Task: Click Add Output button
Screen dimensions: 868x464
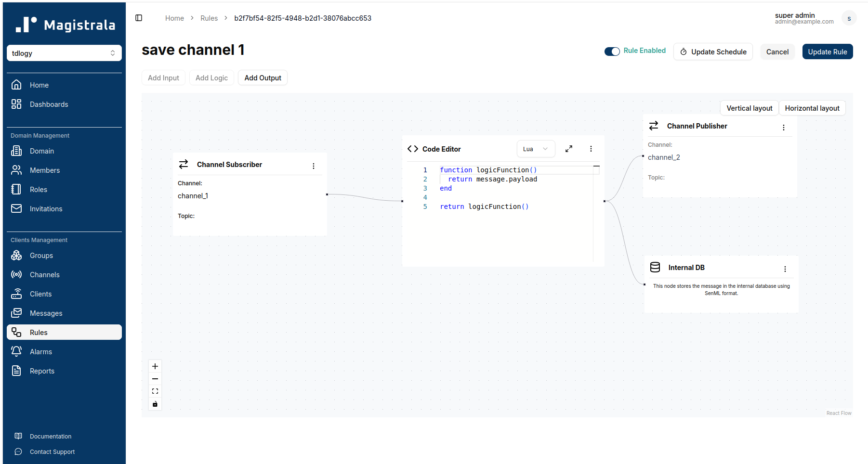Action: click(x=263, y=77)
